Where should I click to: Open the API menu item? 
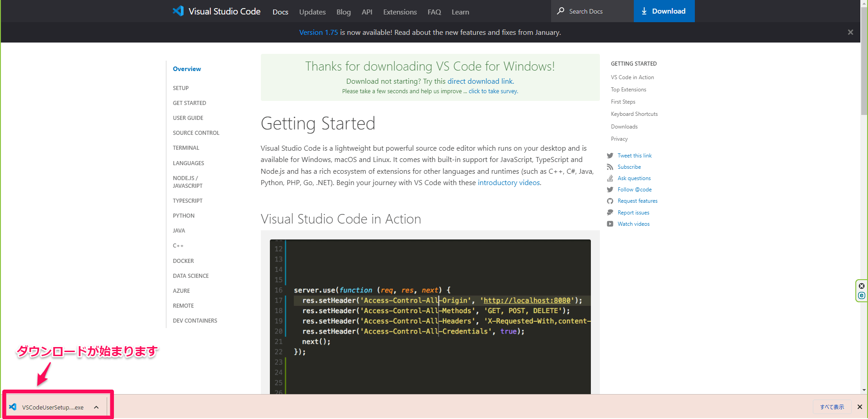[x=367, y=12]
